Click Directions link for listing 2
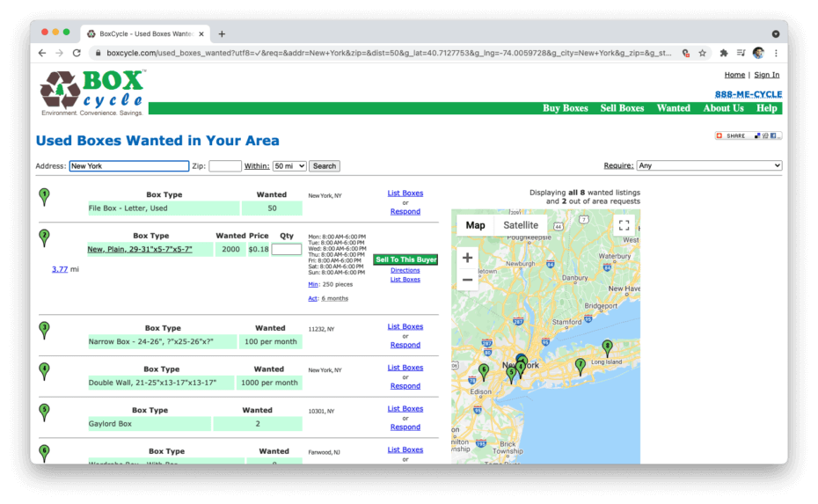Image resolution: width=818 pixels, height=504 pixels. pos(405,270)
